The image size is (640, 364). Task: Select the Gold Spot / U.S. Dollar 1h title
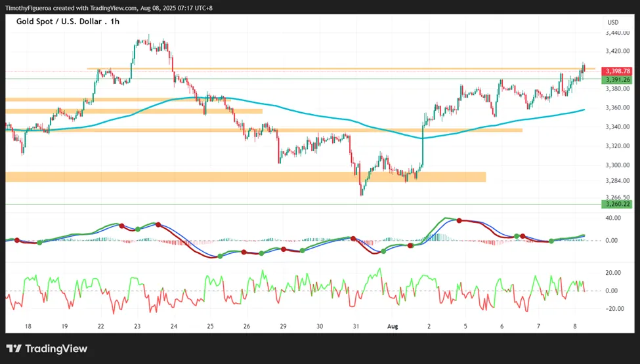point(68,22)
